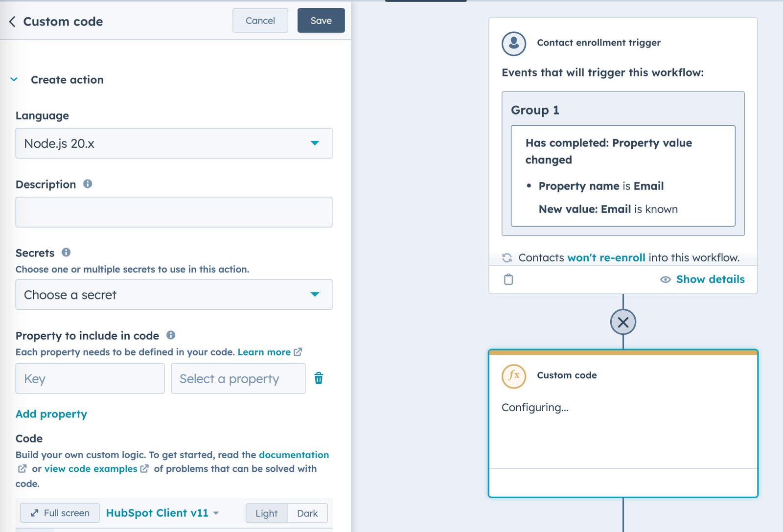Click the Save button

321,21
